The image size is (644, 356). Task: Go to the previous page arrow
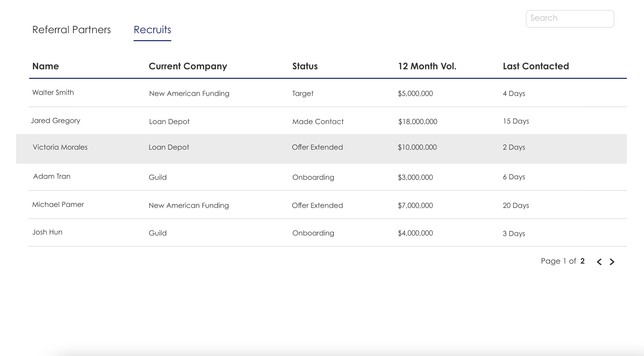(x=599, y=262)
